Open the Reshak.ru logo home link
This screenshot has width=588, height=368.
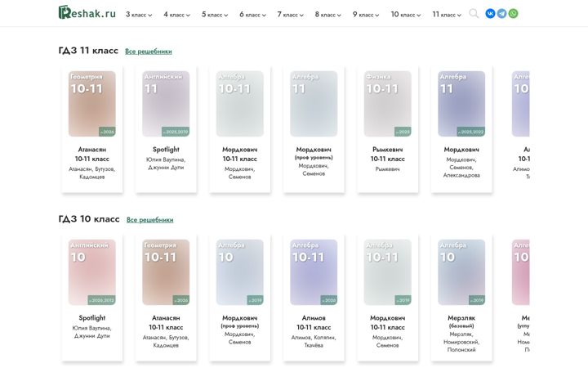[x=87, y=13]
